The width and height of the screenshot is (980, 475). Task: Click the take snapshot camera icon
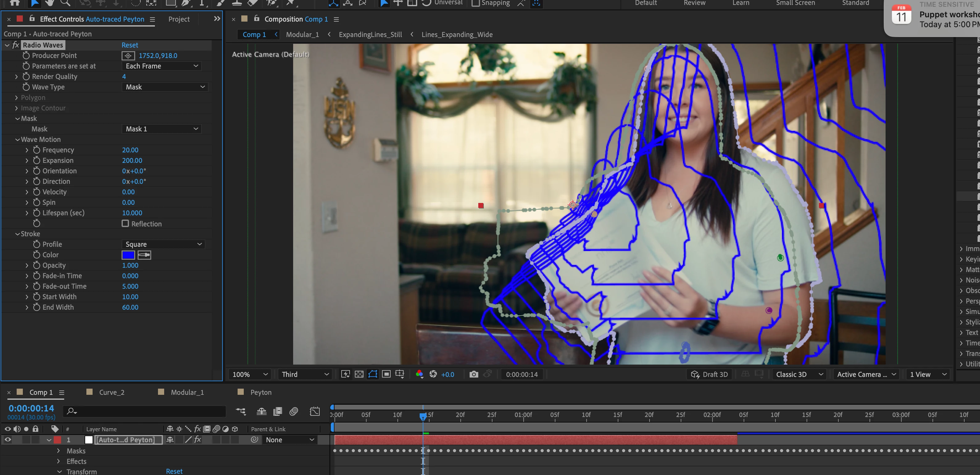tap(473, 374)
